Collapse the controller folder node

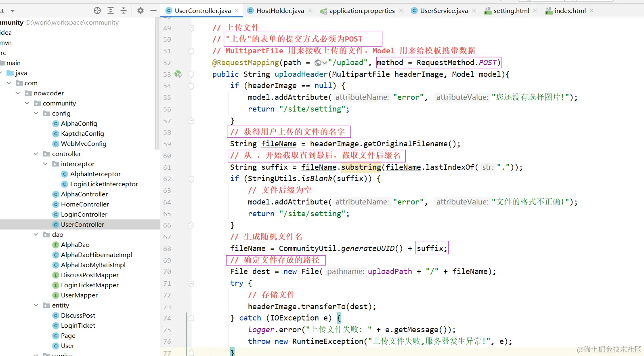click(36, 154)
